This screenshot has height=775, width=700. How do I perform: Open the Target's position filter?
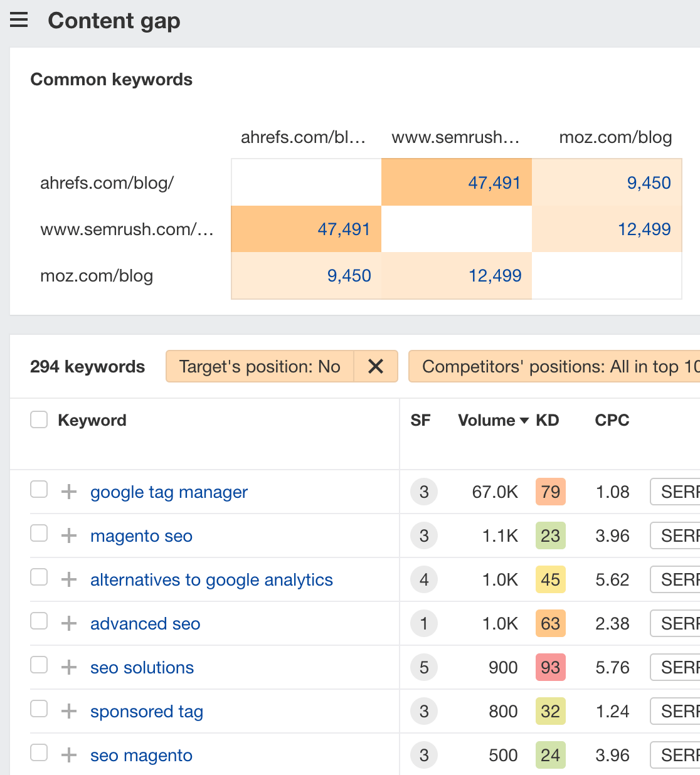259,366
